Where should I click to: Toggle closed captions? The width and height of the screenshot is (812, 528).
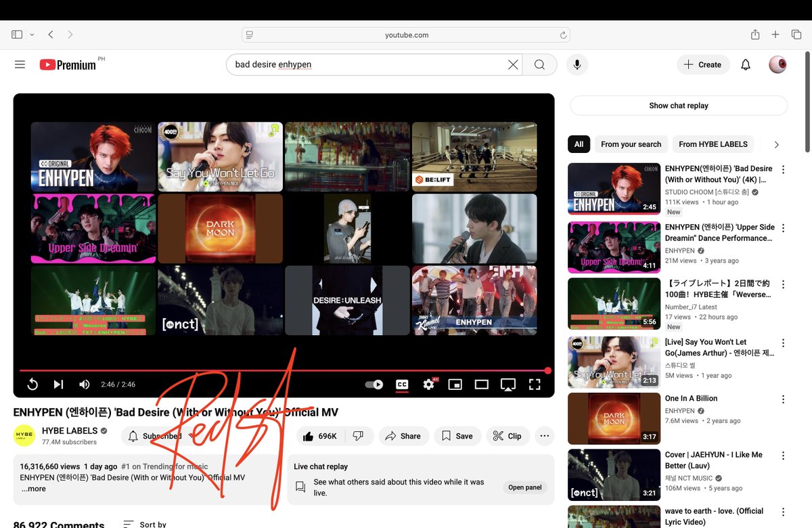tap(402, 384)
